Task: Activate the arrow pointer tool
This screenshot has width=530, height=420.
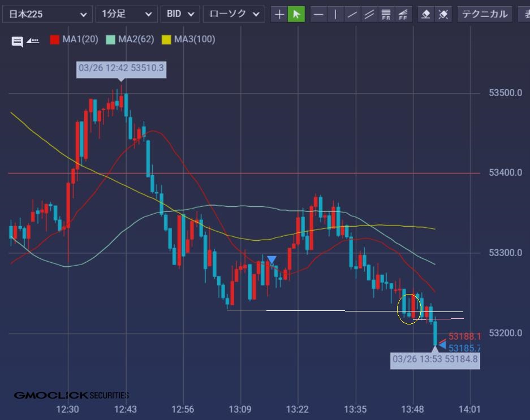Action: pos(296,14)
